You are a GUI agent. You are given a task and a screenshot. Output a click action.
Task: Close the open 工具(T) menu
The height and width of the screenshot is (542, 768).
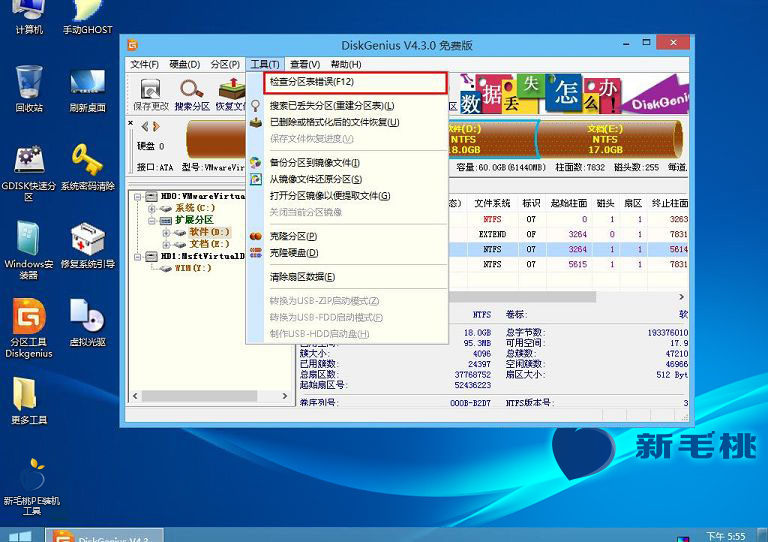264,64
